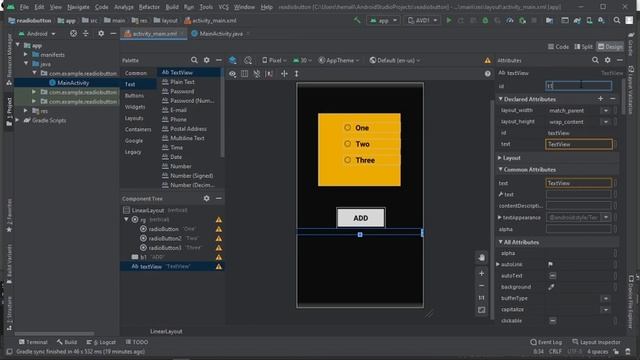This screenshot has width=640, height=360.
Task: Switch to MainActivity.java tab
Action: point(220,34)
